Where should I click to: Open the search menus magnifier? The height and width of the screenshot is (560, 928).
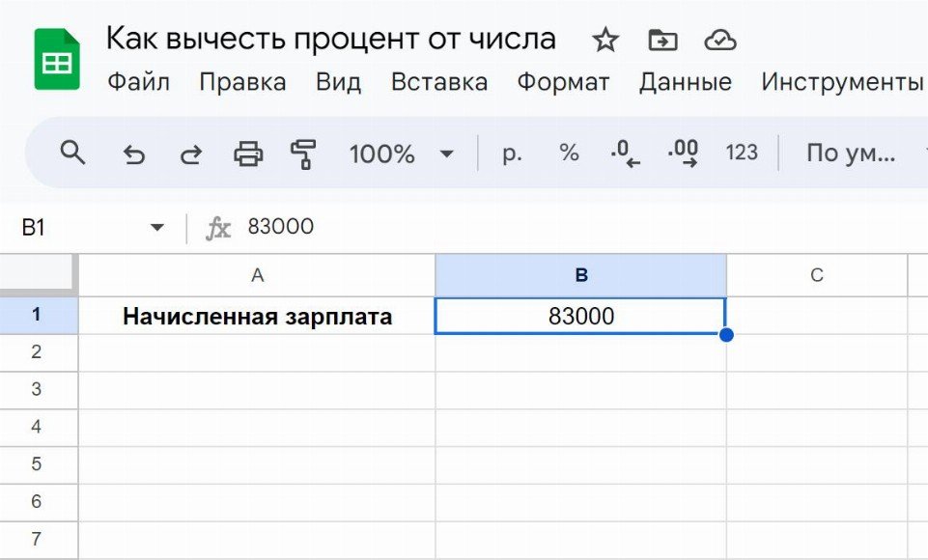coord(72,153)
